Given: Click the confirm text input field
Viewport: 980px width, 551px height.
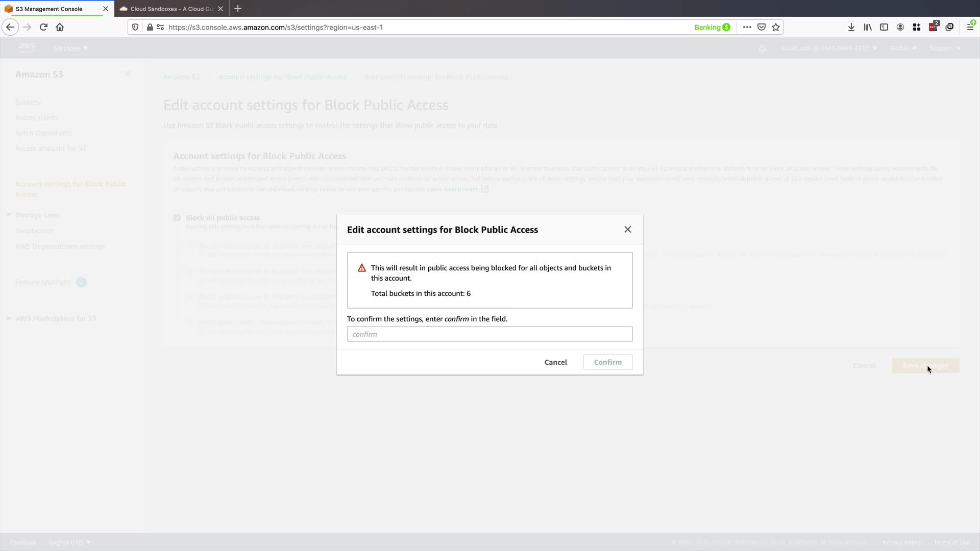Looking at the screenshot, I should coord(489,334).
